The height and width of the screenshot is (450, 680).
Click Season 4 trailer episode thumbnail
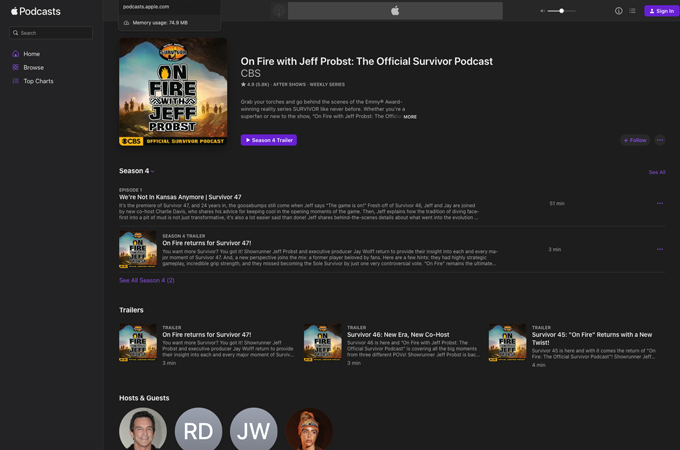[x=138, y=249]
